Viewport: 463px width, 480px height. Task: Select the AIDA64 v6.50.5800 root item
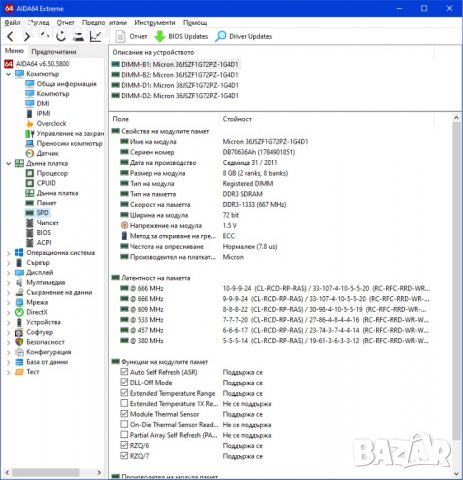(37, 64)
